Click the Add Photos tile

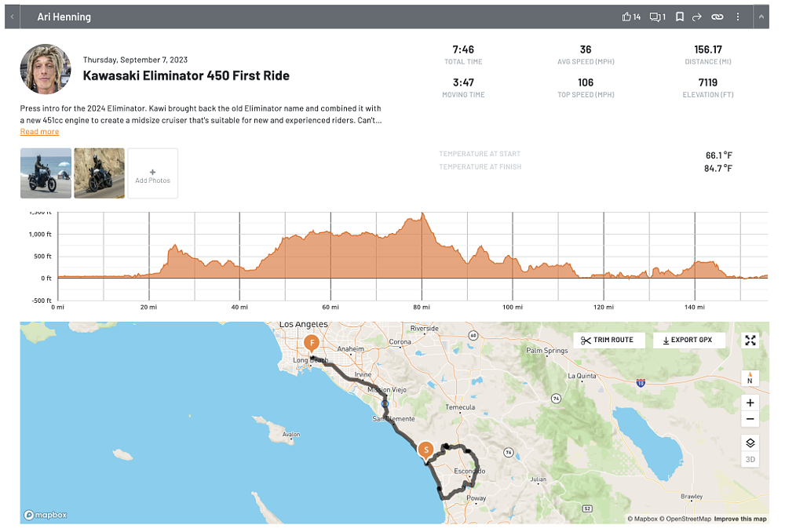(152, 173)
